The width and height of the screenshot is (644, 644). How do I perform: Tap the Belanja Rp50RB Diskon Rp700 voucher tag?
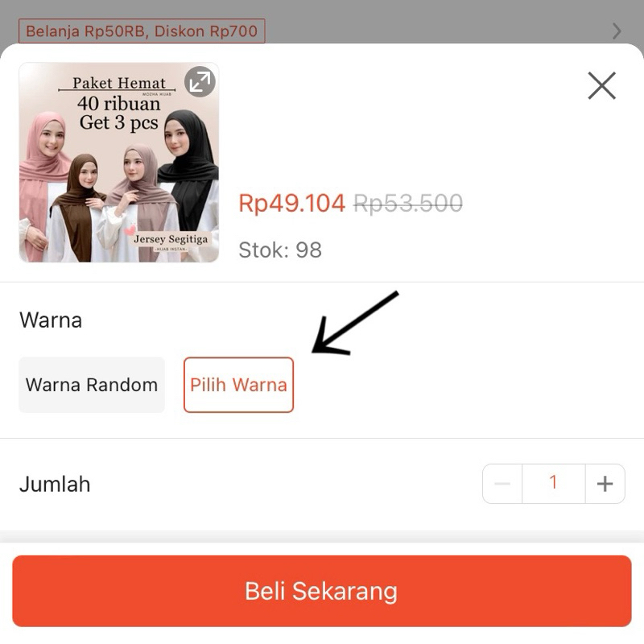coord(142,31)
